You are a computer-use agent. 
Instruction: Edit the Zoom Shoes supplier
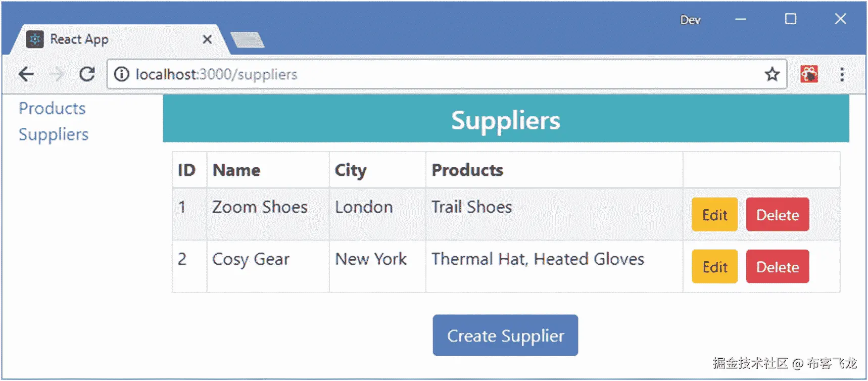(x=714, y=215)
